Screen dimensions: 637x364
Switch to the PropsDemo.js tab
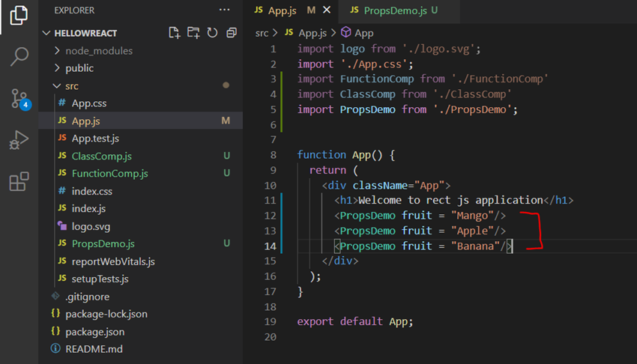399,10
